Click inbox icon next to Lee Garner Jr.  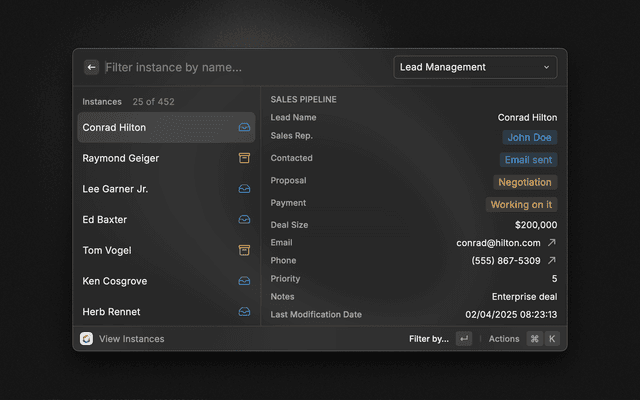click(244, 189)
